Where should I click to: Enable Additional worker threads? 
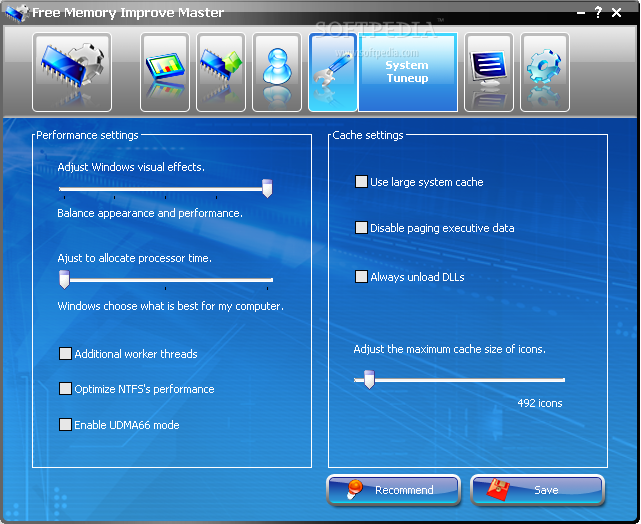(x=65, y=353)
